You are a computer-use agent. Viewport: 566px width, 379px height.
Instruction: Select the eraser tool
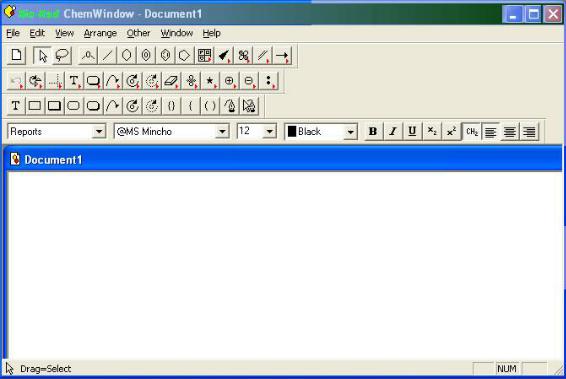pos(171,81)
